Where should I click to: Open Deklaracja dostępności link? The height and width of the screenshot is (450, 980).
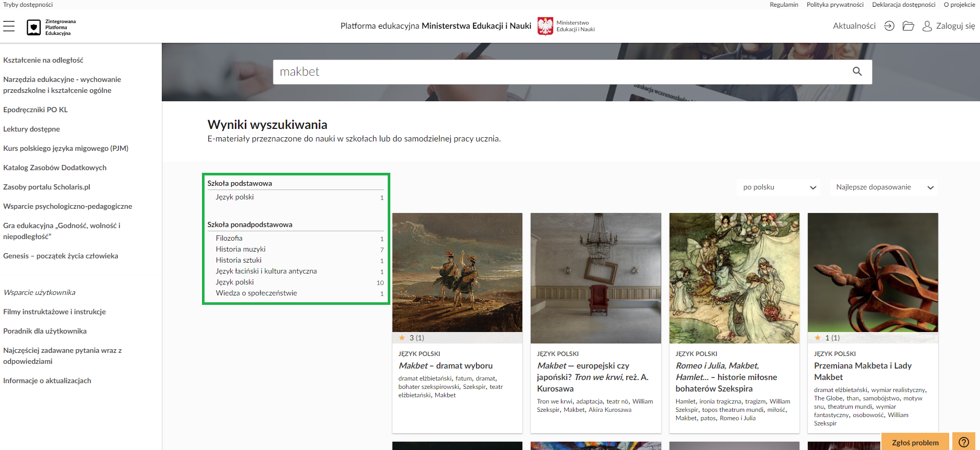tap(904, 5)
